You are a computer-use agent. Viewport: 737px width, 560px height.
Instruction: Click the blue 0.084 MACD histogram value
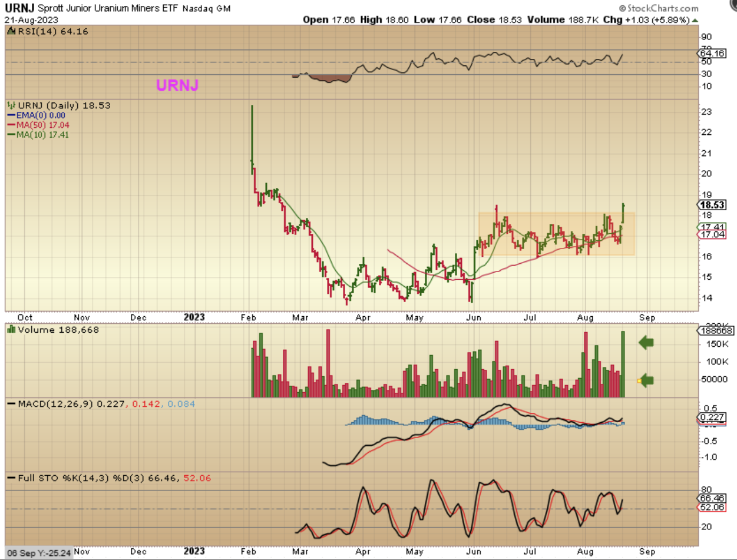pyautogui.click(x=181, y=404)
